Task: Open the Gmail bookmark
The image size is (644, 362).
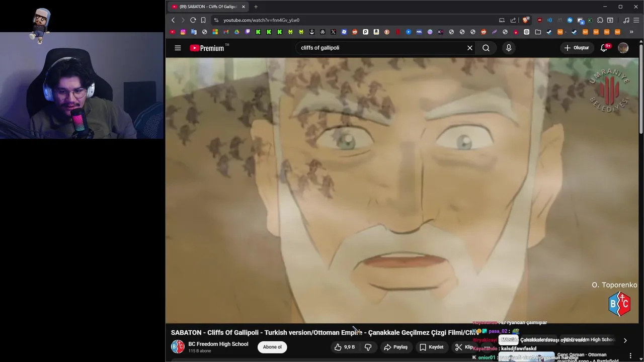Action: click(226, 32)
